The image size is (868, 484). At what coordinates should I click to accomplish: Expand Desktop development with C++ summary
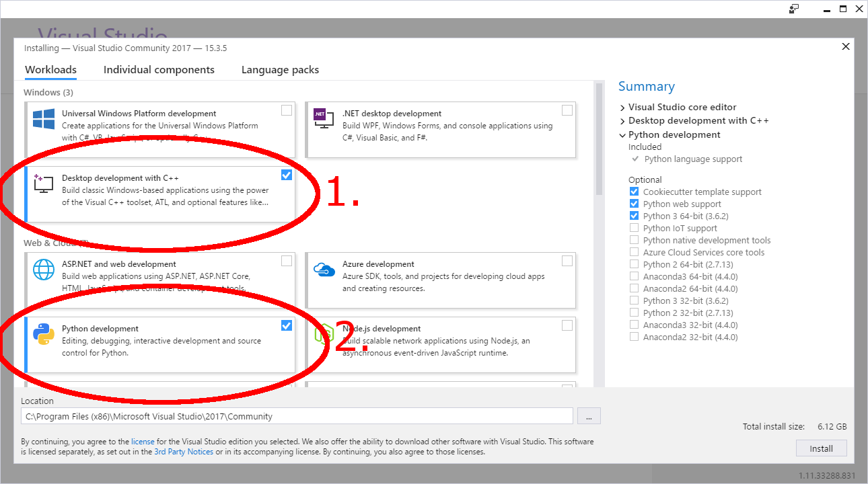tap(622, 121)
